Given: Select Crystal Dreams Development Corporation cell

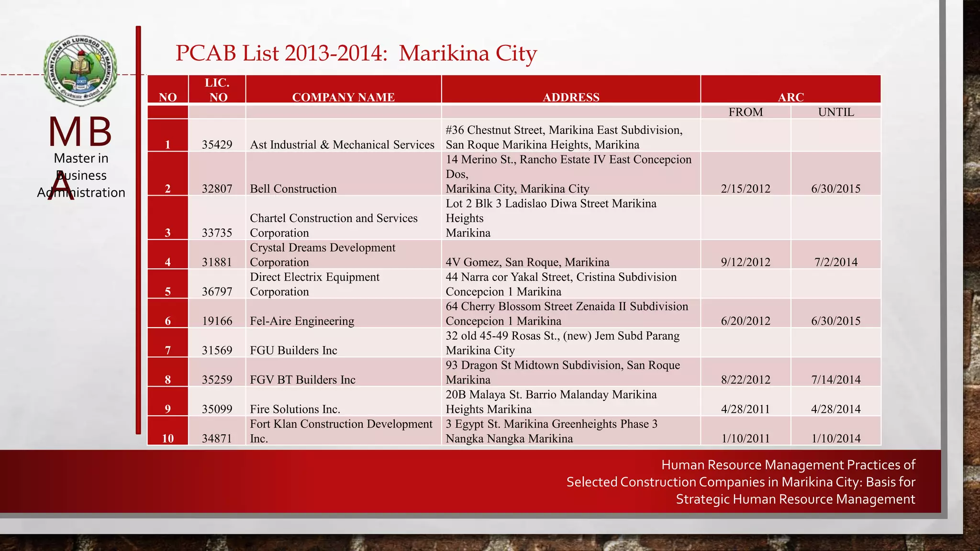Looking at the screenshot, I should tap(323, 255).
